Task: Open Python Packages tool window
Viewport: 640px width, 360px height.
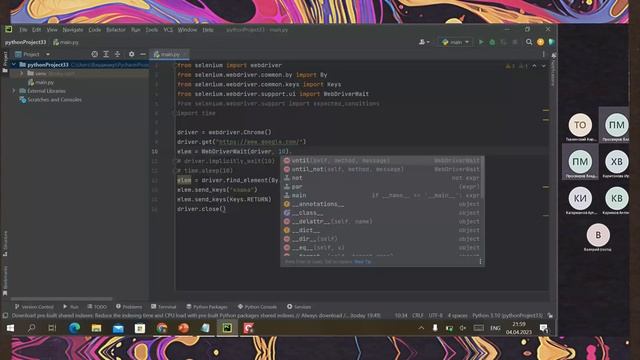Action: [207, 307]
